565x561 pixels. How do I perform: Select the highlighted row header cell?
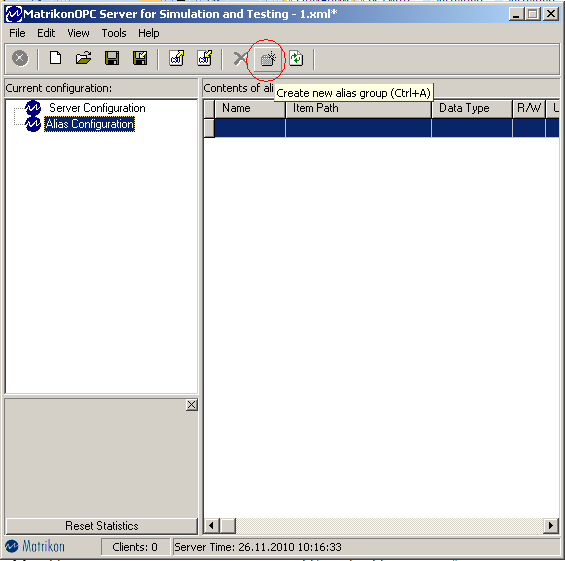209,128
